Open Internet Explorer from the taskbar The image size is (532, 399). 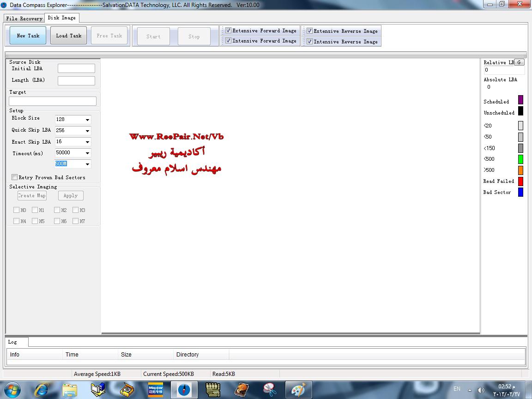pyautogui.click(x=41, y=390)
